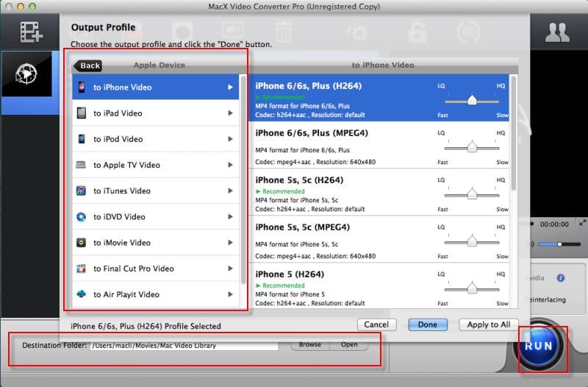Screen dimensions: 588x387
Task: Select iPhone 6/6s, Plus (H264) profile
Action: click(x=379, y=98)
